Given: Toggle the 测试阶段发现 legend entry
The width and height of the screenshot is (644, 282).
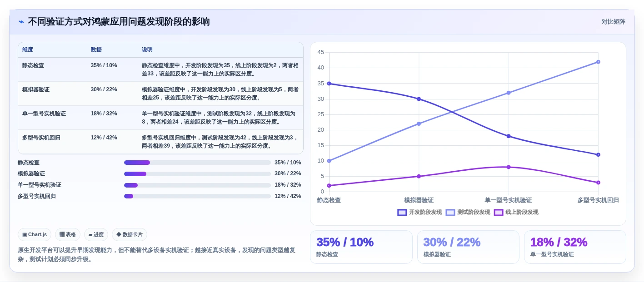Looking at the screenshot, I should [468, 213].
